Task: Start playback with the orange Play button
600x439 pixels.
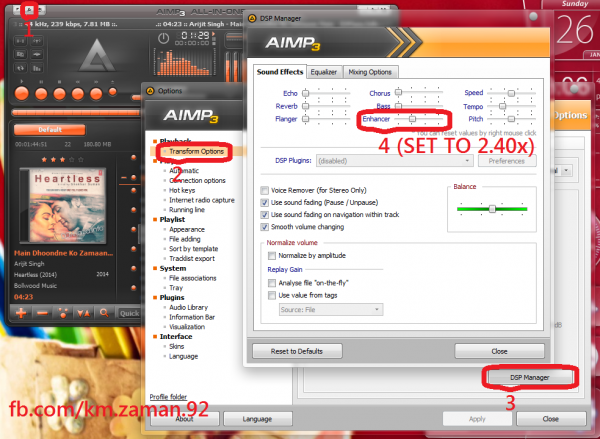Action: point(21,94)
